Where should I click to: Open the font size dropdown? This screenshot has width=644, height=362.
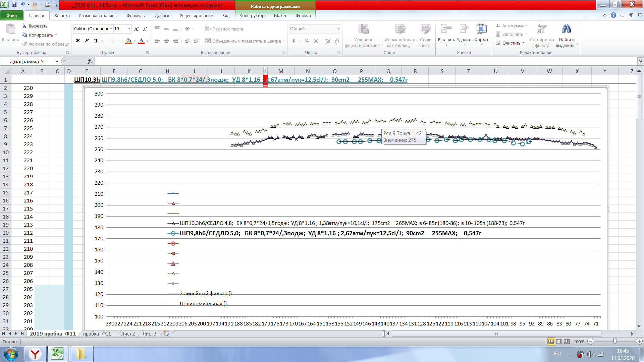[129, 29]
